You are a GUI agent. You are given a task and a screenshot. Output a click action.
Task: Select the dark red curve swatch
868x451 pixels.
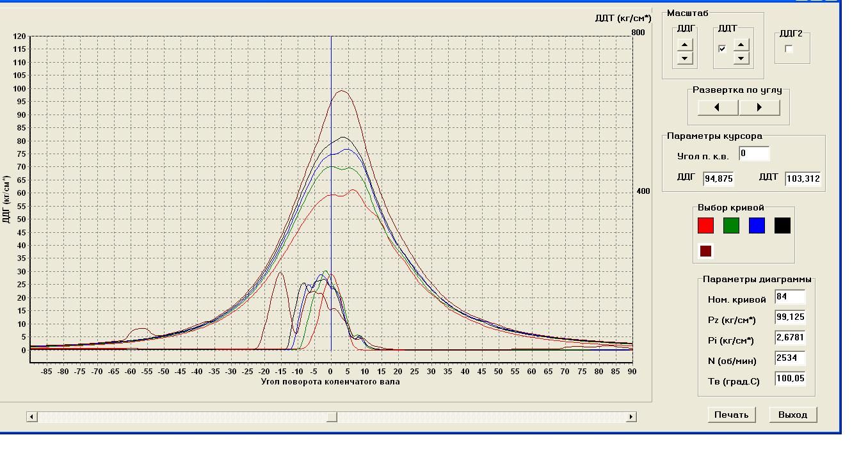[x=705, y=251]
